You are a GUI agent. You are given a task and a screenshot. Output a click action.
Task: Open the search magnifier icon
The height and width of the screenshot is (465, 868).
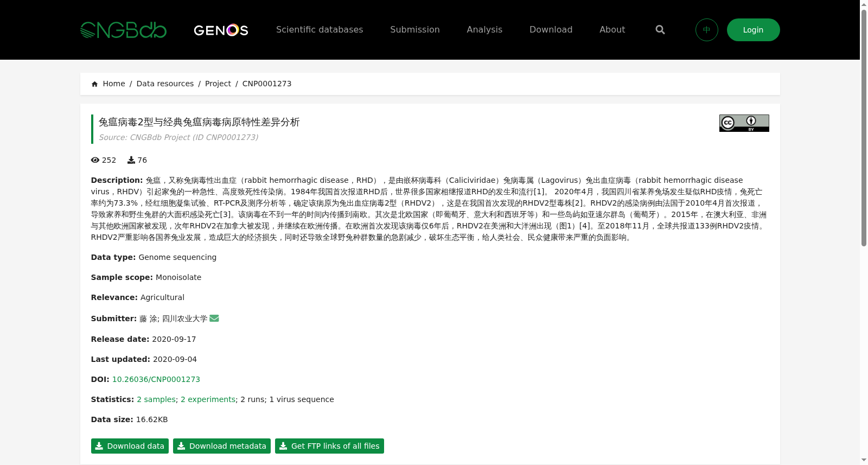coord(660,30)
